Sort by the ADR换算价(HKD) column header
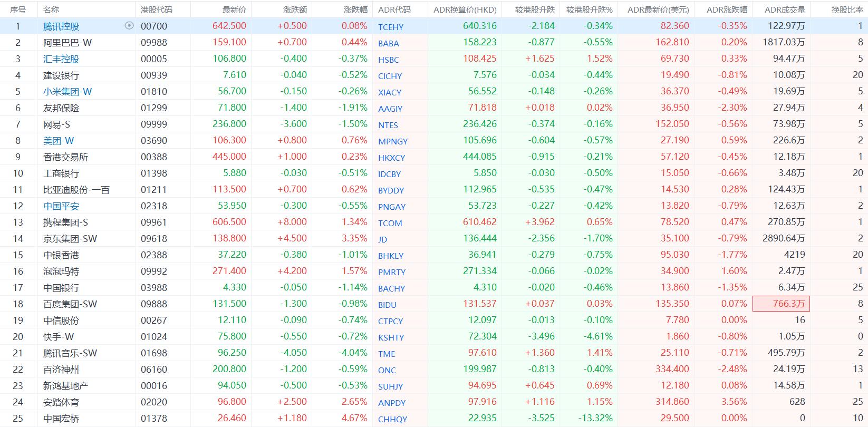 click(x=465, y=9)
